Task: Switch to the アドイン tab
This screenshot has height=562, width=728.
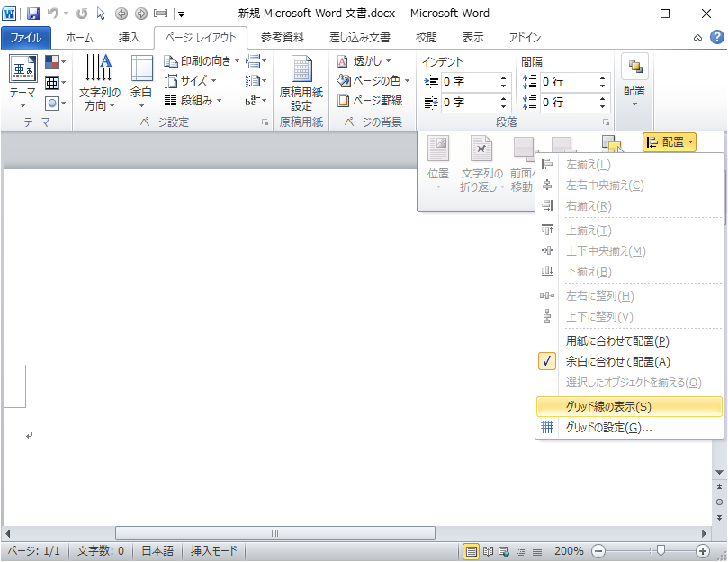Action: 525,38
